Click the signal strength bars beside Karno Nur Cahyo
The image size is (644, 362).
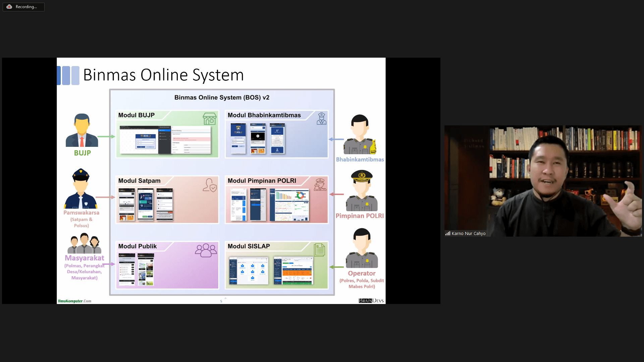(x=447, y=233)
